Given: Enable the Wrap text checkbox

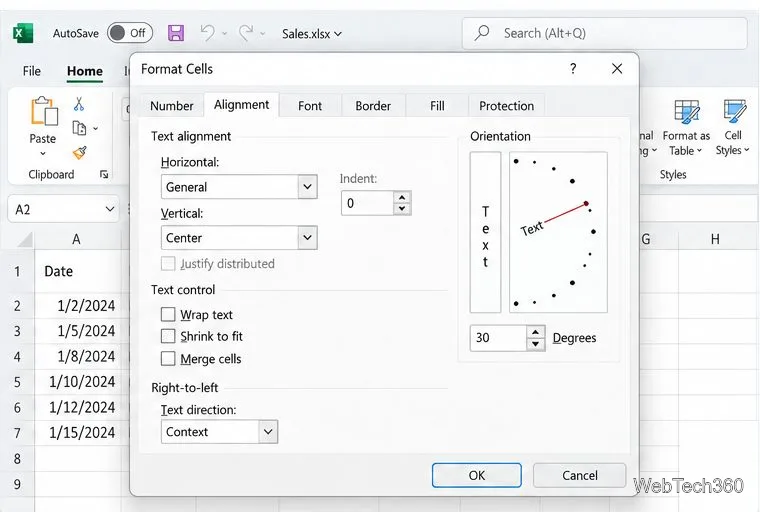Looking at the screenshot, I should coord(168,315).
